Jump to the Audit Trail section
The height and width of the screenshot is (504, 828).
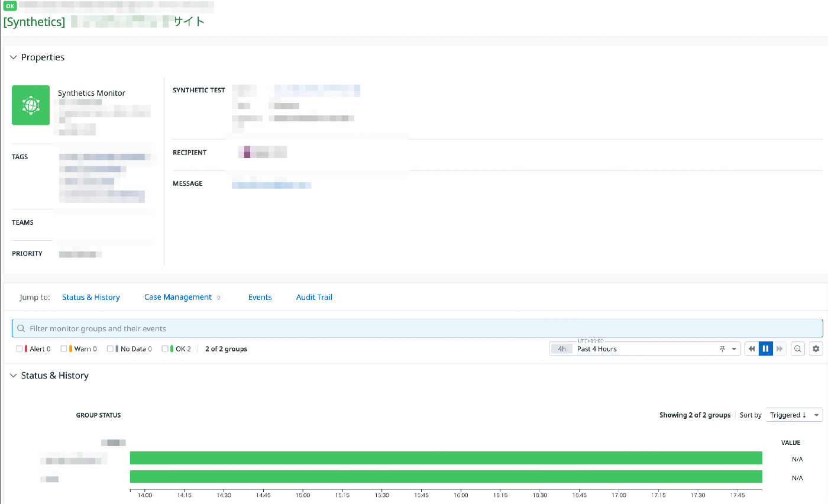tap(314, 297)
